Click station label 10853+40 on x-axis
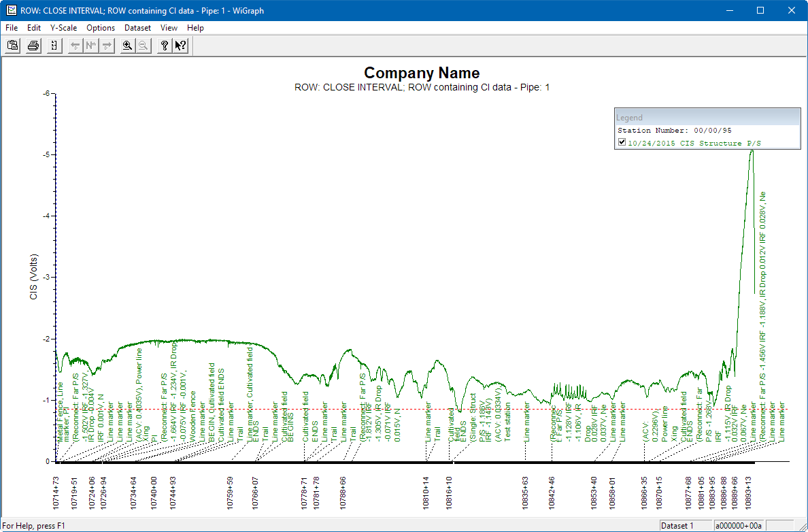The height and width of the screenshot is (532, 808). point(594,493)
